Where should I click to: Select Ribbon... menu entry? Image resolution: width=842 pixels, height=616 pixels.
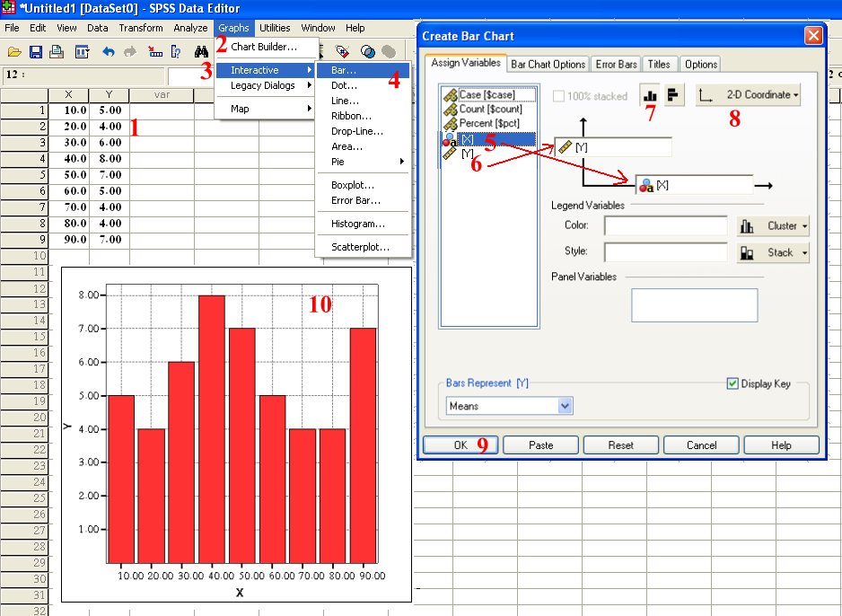(x=364, y=116)
